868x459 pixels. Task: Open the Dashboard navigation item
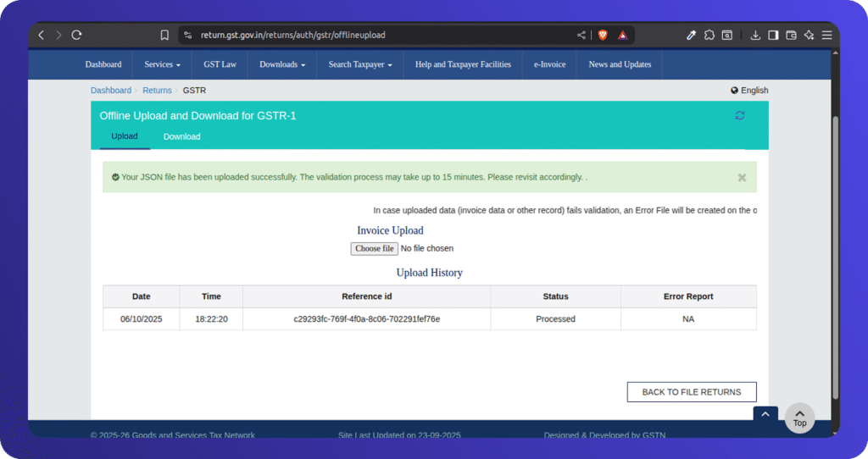click(103, 64)
